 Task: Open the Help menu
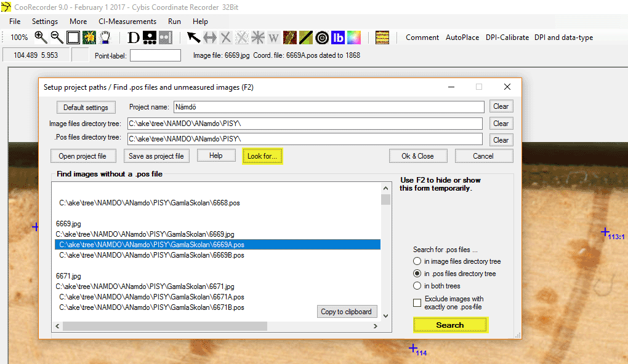pyautogui.click(x=200, y=22)
